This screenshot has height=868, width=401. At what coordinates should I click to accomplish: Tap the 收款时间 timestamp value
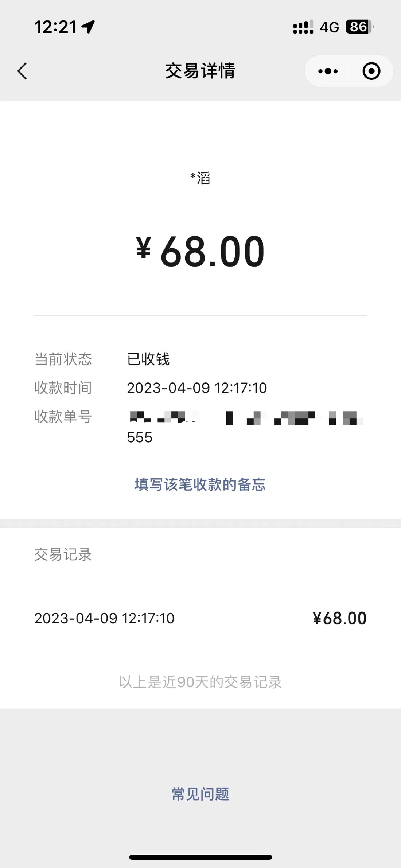click(x=197, y=388)
